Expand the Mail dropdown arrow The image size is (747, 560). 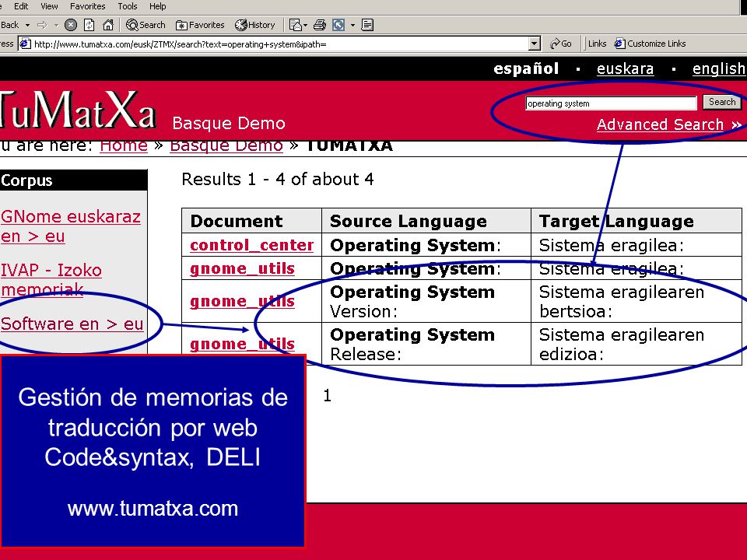pyautogui.click(x=305, y=25)
